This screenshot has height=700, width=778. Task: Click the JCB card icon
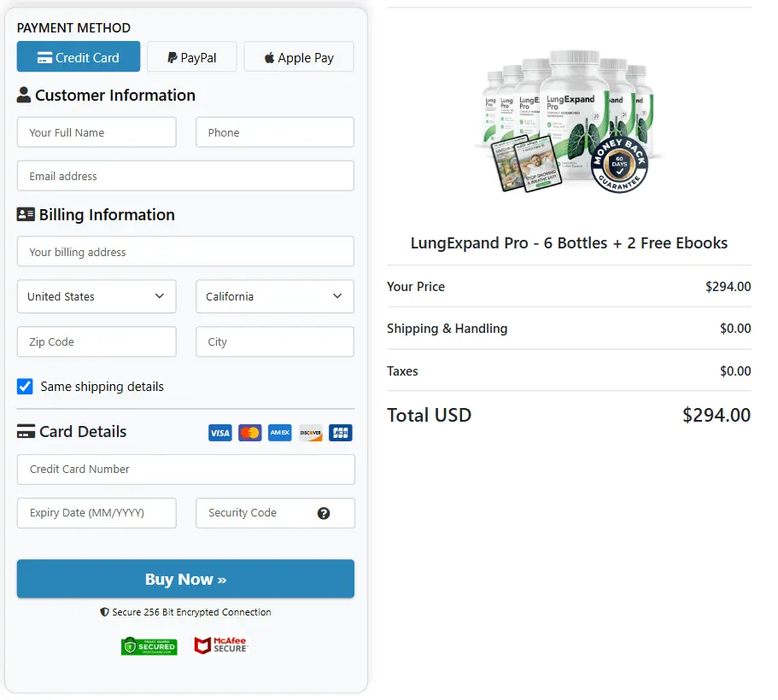tap(340, 433)
